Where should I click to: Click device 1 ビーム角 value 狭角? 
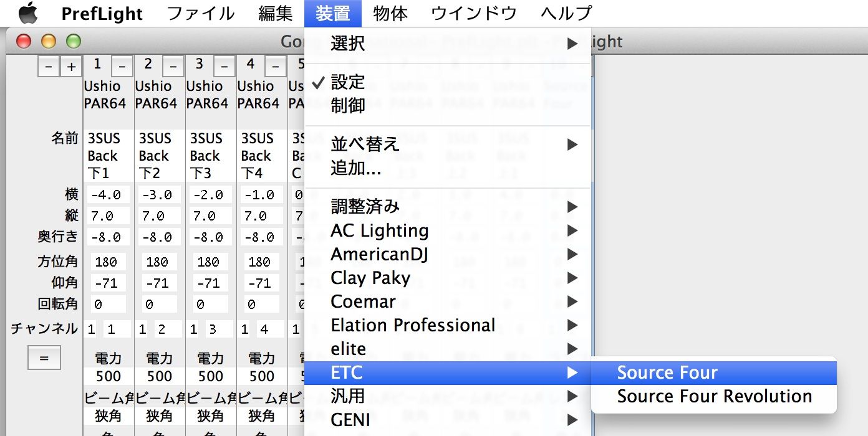[109, 415]
